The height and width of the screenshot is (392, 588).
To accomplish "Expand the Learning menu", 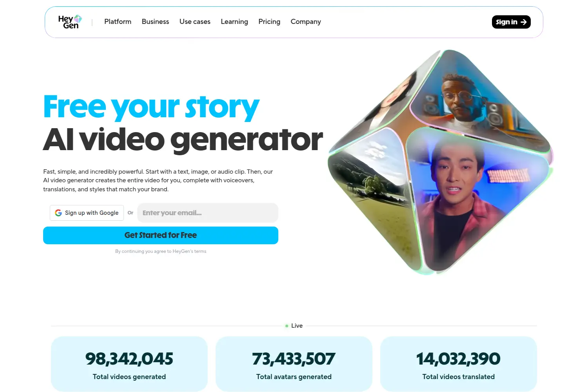I will pyautogui.click(x=234, y=22).
